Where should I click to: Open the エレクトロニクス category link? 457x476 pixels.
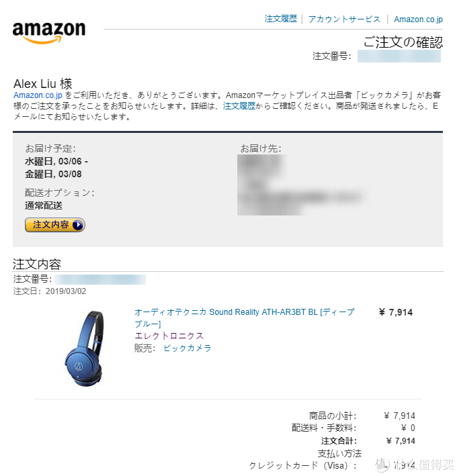169,336
